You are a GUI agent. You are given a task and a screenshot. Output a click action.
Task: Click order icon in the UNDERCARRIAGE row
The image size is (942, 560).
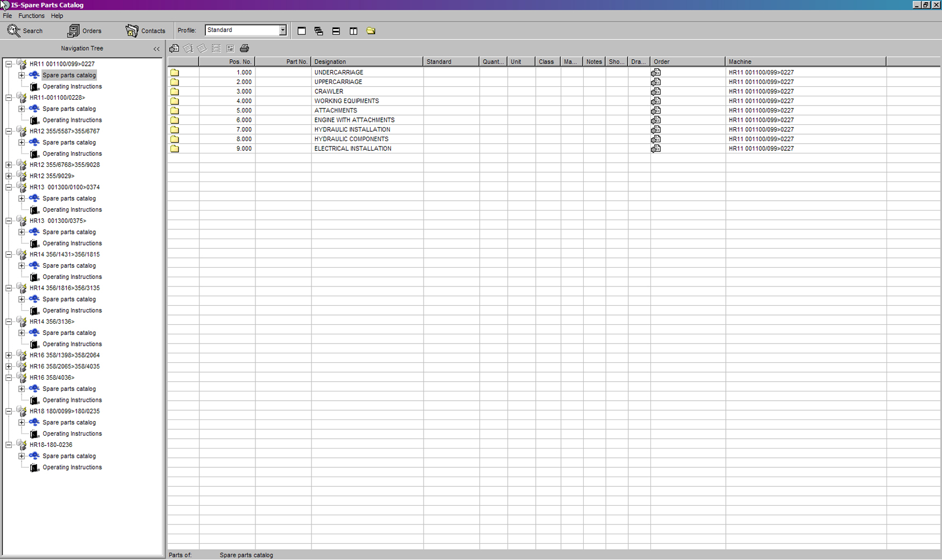point(655,72)
